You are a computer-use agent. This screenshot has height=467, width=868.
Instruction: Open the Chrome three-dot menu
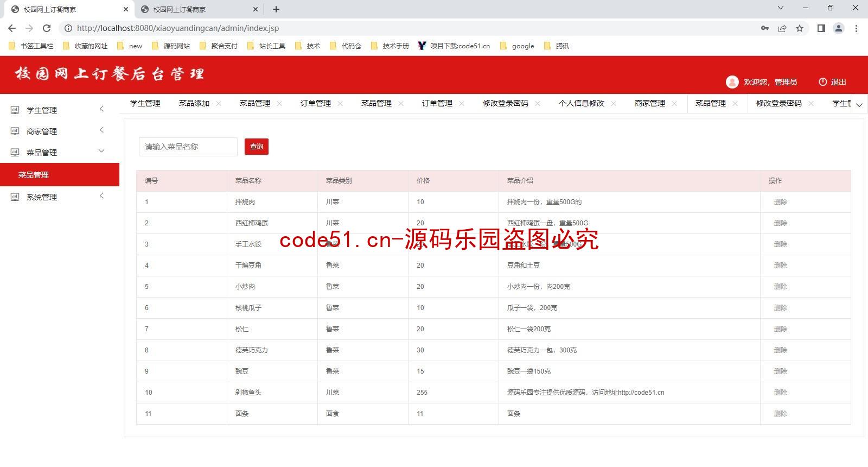[x=856, y=28]
